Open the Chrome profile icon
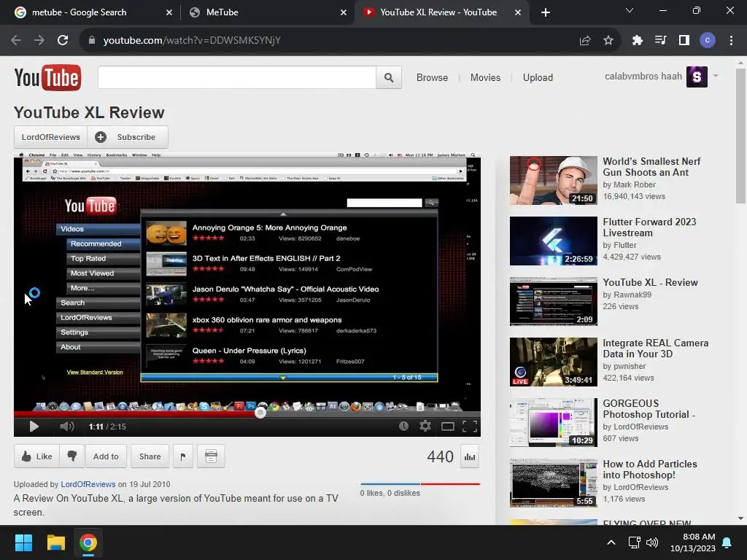Image resolution: width=747 pixels, height=560 pixels. click(708, 41)
